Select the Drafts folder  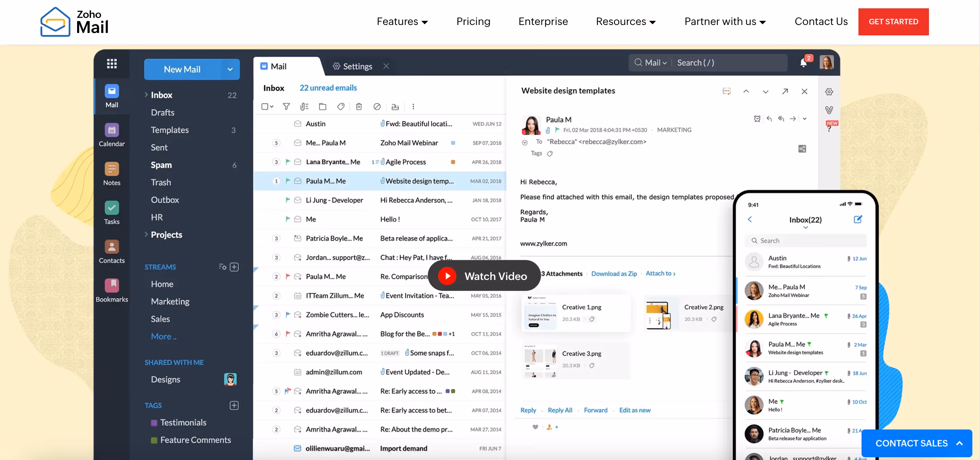(163, 112)
